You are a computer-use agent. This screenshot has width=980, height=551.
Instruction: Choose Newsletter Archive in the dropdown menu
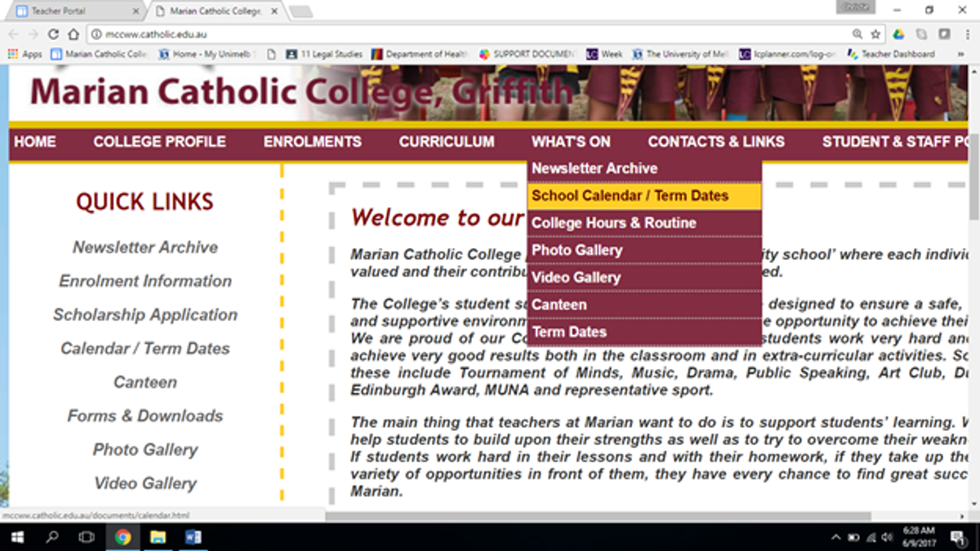click(644, 168)
